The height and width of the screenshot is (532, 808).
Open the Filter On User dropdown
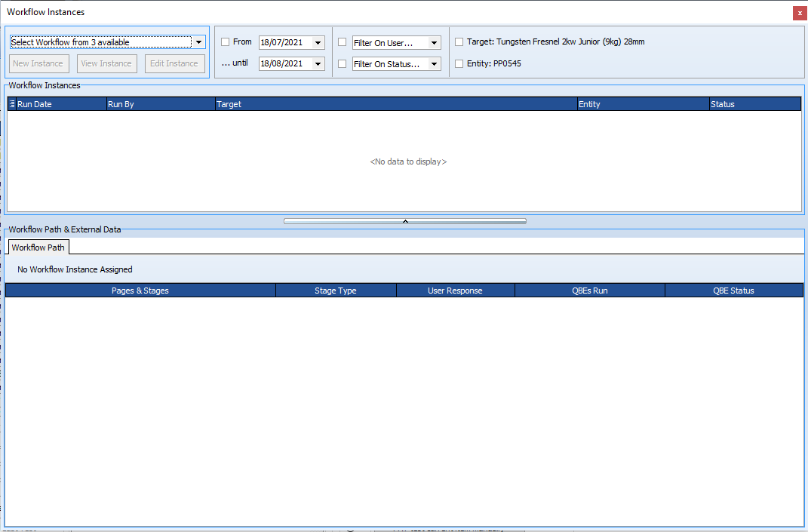(x=433, y=42)
